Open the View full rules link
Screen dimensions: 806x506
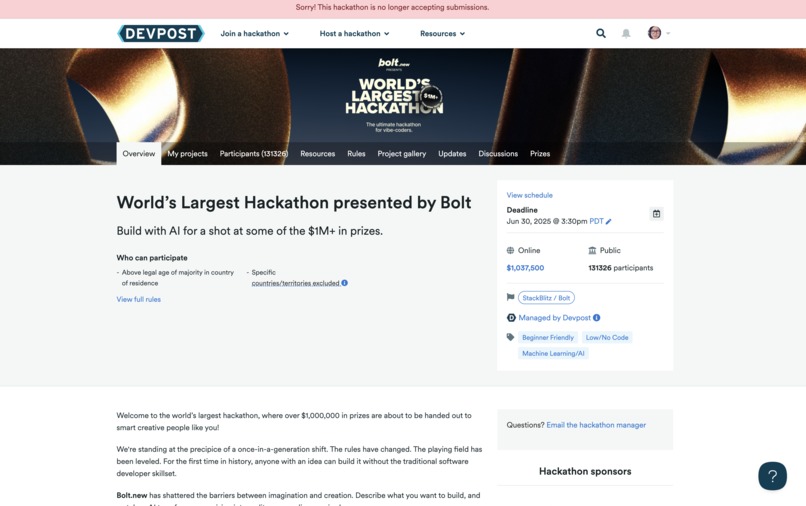[x=138, y=299]
